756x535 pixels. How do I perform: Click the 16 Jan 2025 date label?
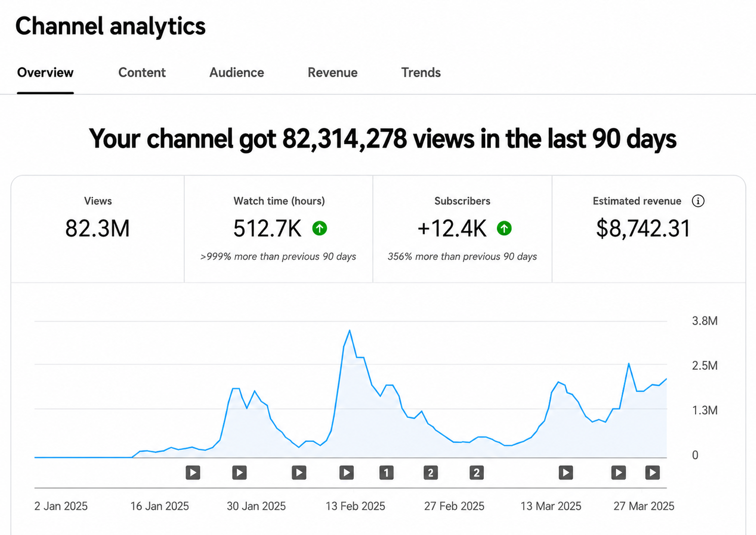tap(159, 506)
